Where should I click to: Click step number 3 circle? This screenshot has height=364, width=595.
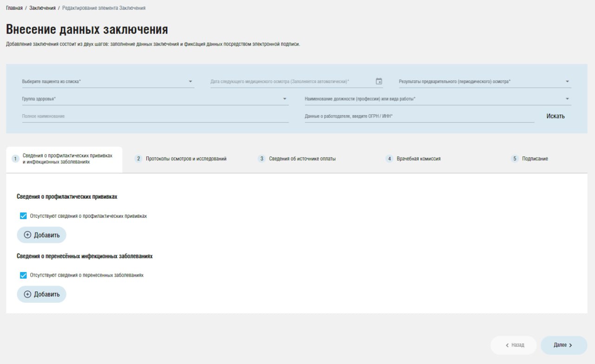tap(262, 159)
